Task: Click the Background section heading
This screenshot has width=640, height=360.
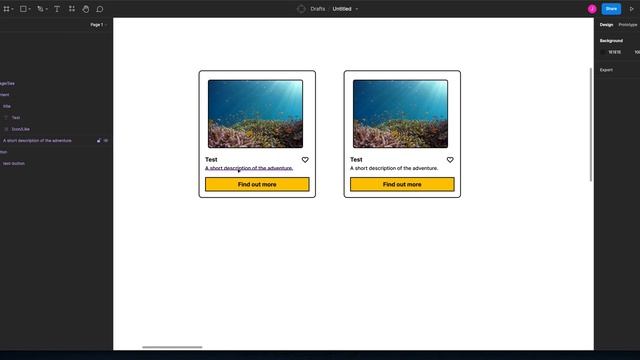Action: point(611,41)
